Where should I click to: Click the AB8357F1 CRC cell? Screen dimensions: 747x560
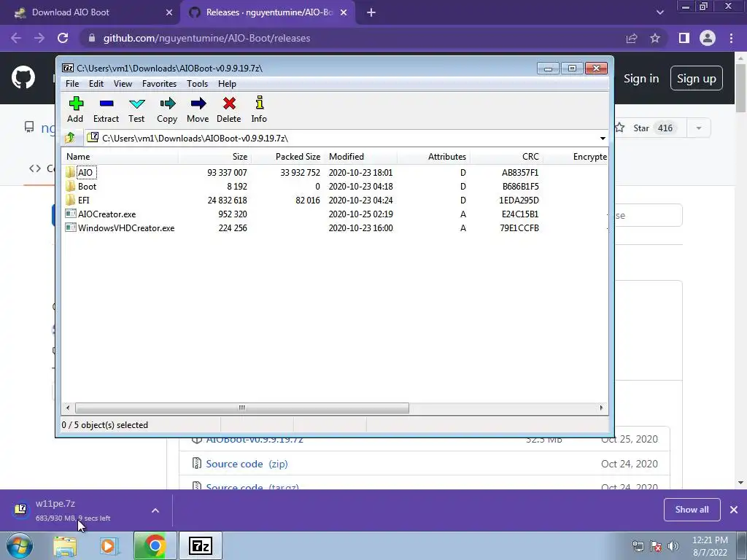pos(519,172)
